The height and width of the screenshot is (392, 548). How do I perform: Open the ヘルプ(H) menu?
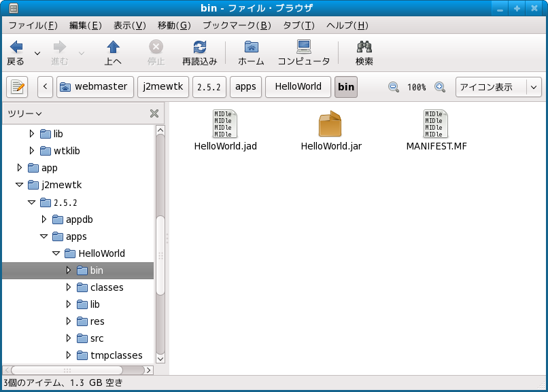click(347, 25)
